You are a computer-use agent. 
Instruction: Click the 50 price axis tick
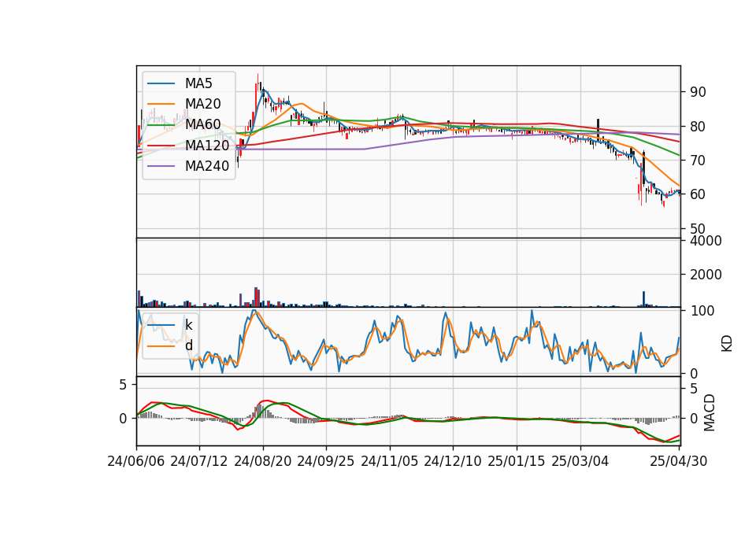click(x=698, y=229)
